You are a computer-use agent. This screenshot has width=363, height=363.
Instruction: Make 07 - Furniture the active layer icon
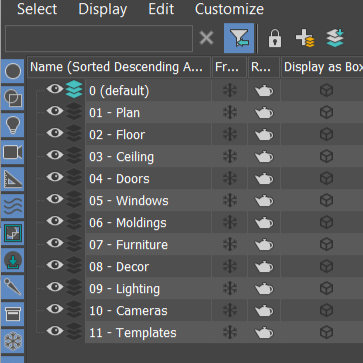point(74,244)
